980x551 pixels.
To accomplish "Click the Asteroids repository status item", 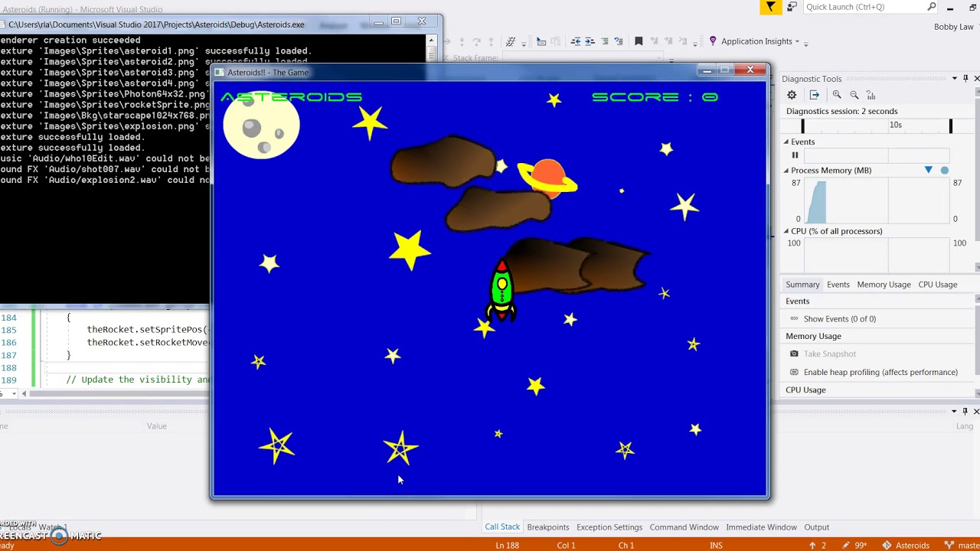I will [x=907, y=545].
